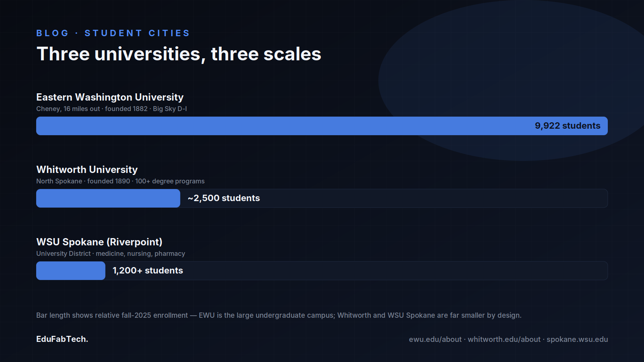
Task: Click the 9,922 students label
Action: [x=568, y=126]
